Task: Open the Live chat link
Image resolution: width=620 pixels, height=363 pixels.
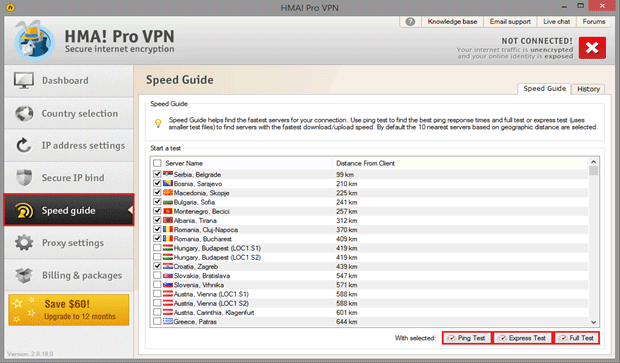Action: coord(556,22)
